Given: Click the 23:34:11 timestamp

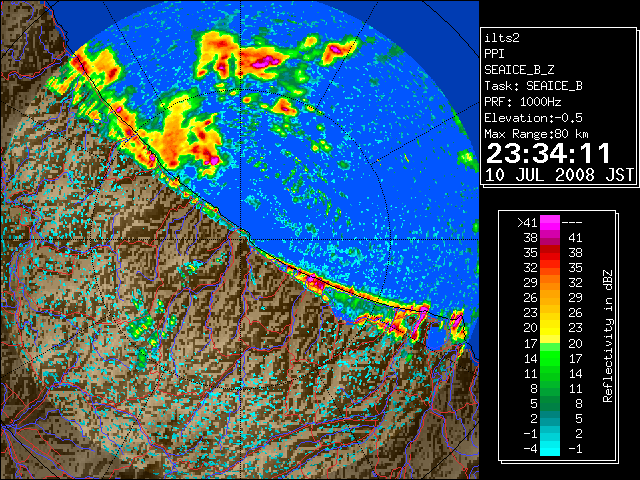Looking at the screenshot, I should click(549, 153).
